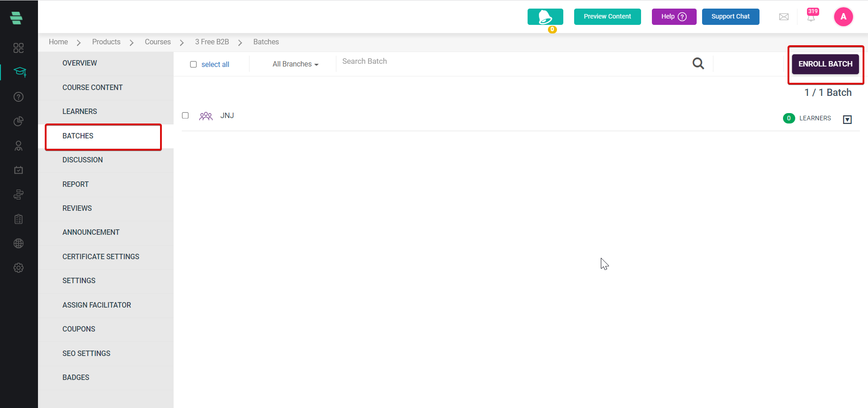
Task: Click the teal announcement bell button
Action: click(545, 17)
